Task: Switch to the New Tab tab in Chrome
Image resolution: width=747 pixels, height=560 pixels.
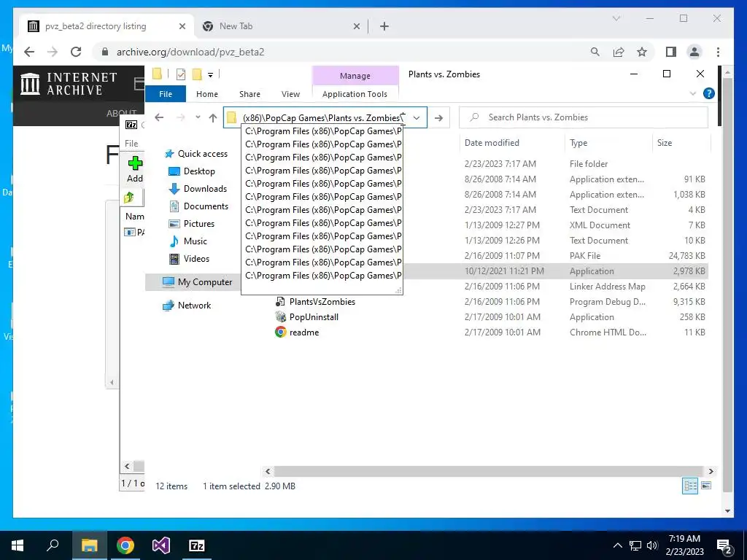Action: pos(281,26)
